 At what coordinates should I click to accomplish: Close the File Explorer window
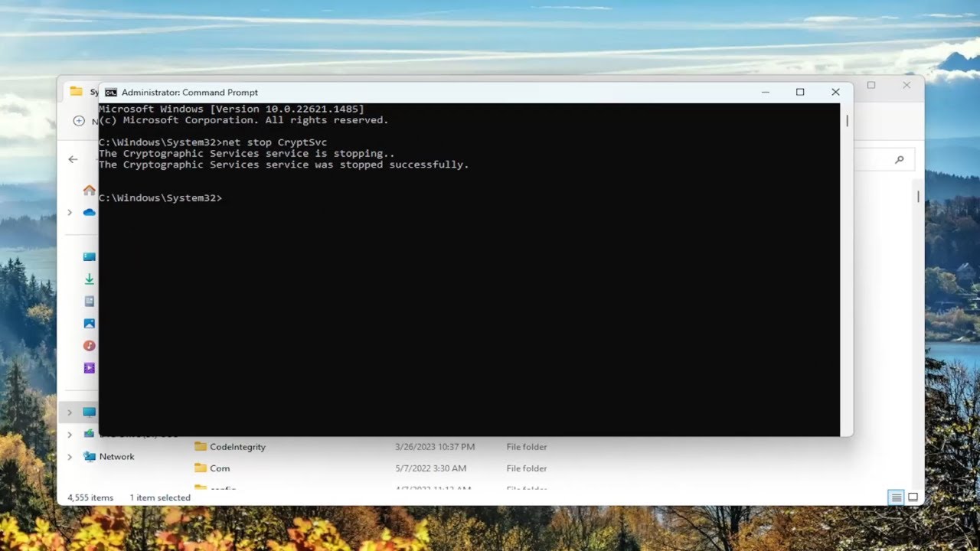coord(906,85)
